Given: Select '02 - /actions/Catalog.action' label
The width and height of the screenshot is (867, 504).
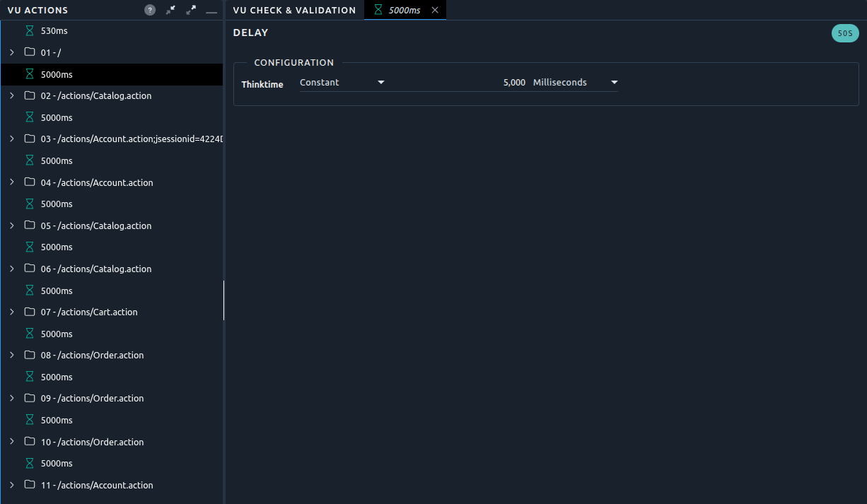Looking at the screenshot, I should 96,95.
